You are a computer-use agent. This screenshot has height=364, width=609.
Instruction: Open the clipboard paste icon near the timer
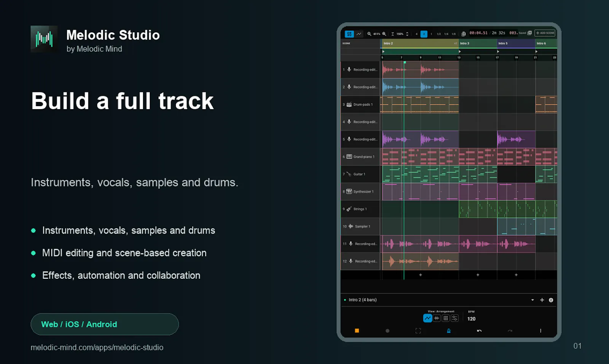coord(463,34)
